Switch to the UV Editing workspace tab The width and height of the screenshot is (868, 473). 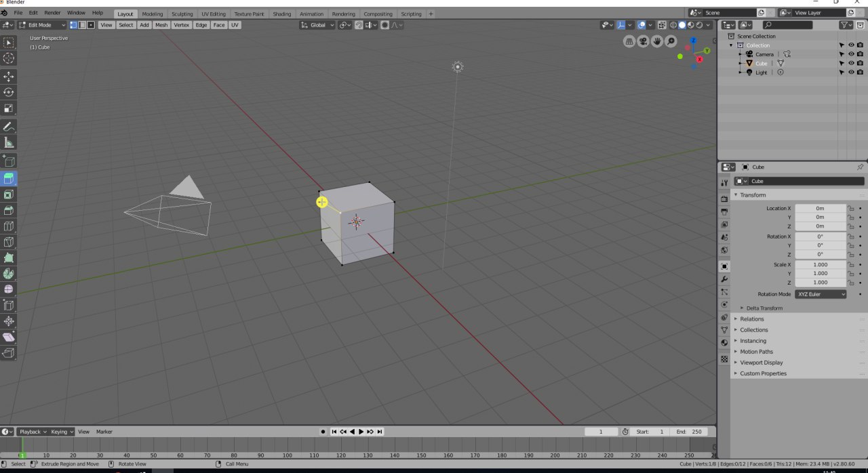click(214, 14)
